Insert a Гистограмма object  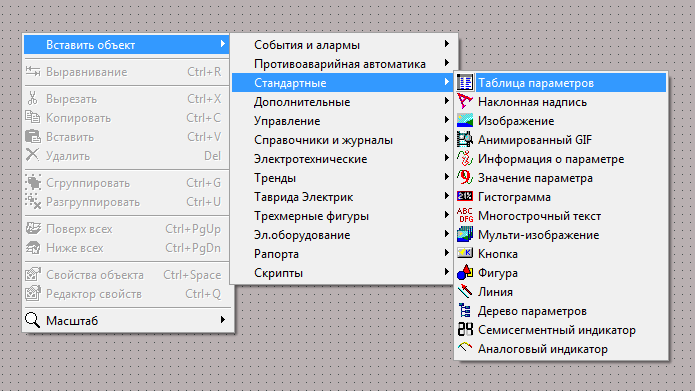(x=561, y=197)
